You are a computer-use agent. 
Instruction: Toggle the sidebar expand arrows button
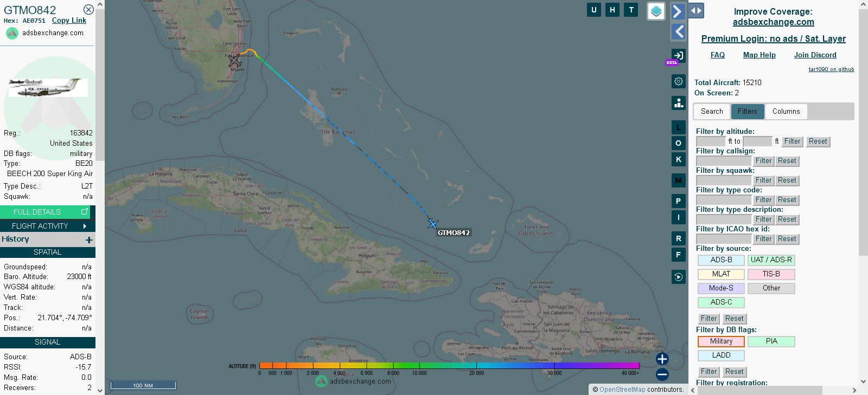696,10
